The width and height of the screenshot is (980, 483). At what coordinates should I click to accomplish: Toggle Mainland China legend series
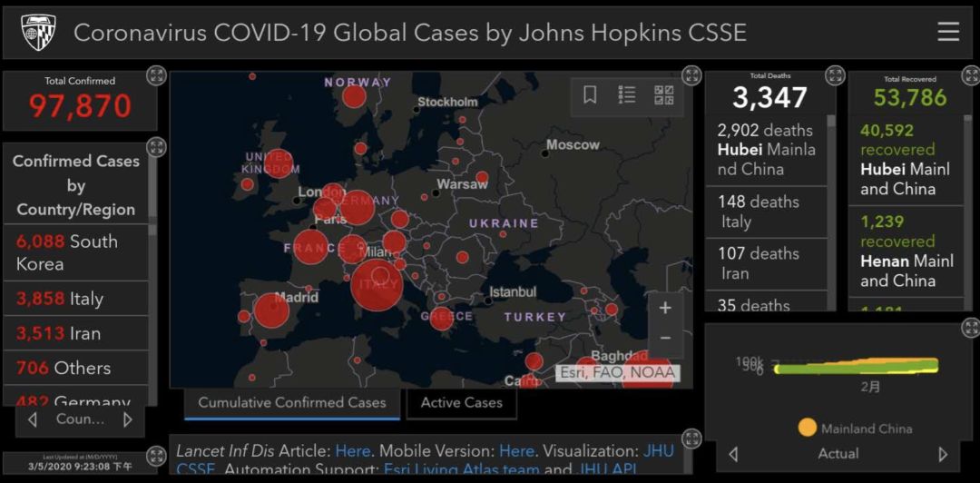pyautogui.click(x=855, y=429)
